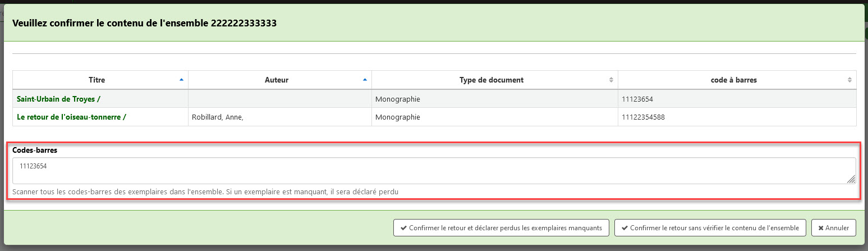Image resolution: width=868 pixels, height=251 pixels.
Task: Click table cell with barcode 11122354588
Action: click(x=643, y=117)
